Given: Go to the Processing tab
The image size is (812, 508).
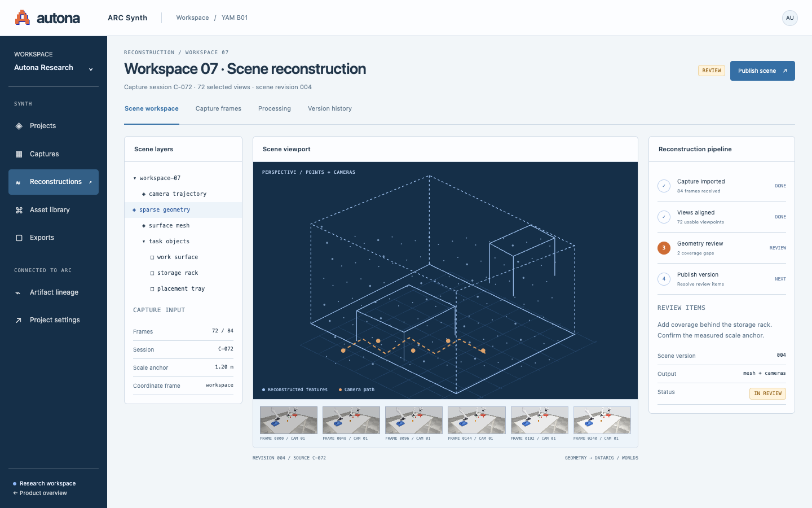Looking at the screenshot, I should 275,108.
